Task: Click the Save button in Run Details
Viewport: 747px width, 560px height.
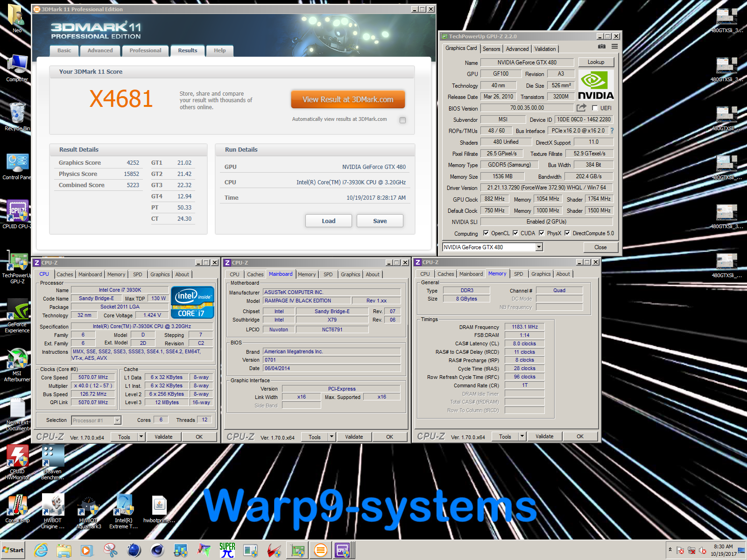Action: pyautogui.click(x=380, y=221)
